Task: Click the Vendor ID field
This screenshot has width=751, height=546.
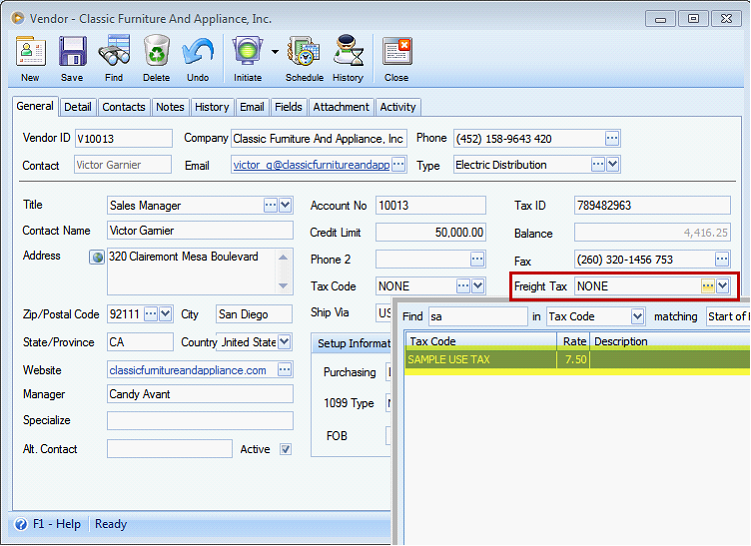Action: pyautogui.click(x=124, y=139)
